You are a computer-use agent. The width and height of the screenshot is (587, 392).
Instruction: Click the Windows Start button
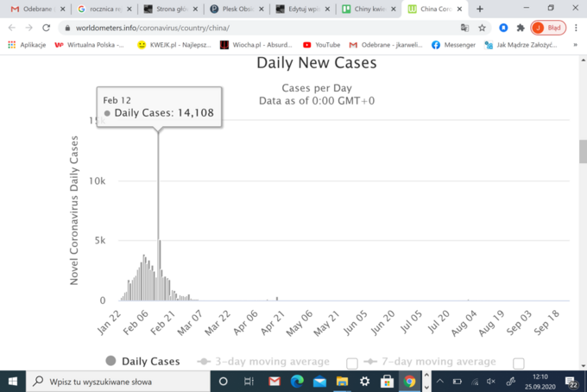click(14, 381)
